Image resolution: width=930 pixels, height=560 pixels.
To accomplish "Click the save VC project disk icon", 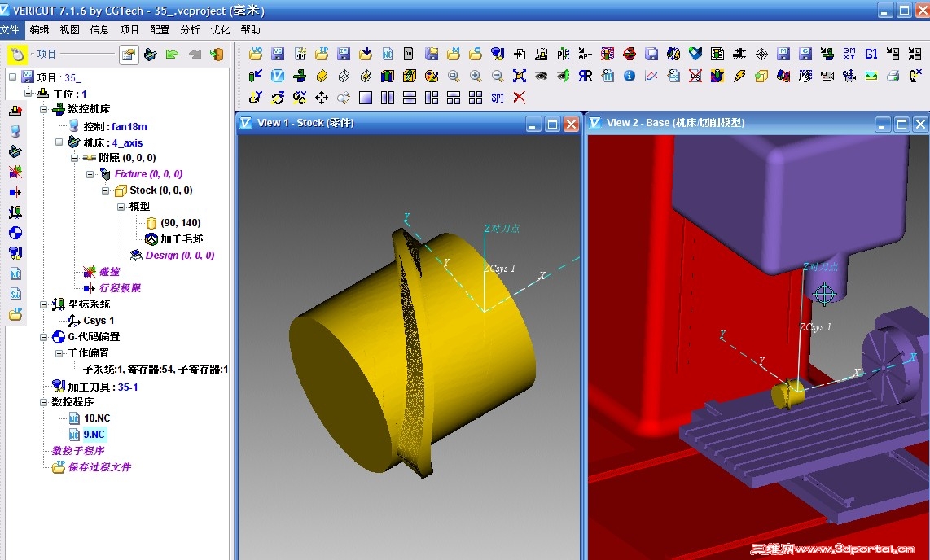I will click(x=278, y=54).
